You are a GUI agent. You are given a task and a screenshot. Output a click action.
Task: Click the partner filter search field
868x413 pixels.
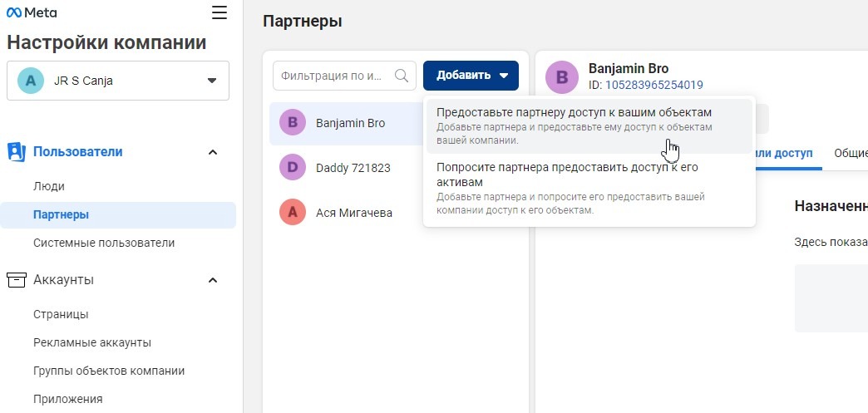(x=344, y=76)
